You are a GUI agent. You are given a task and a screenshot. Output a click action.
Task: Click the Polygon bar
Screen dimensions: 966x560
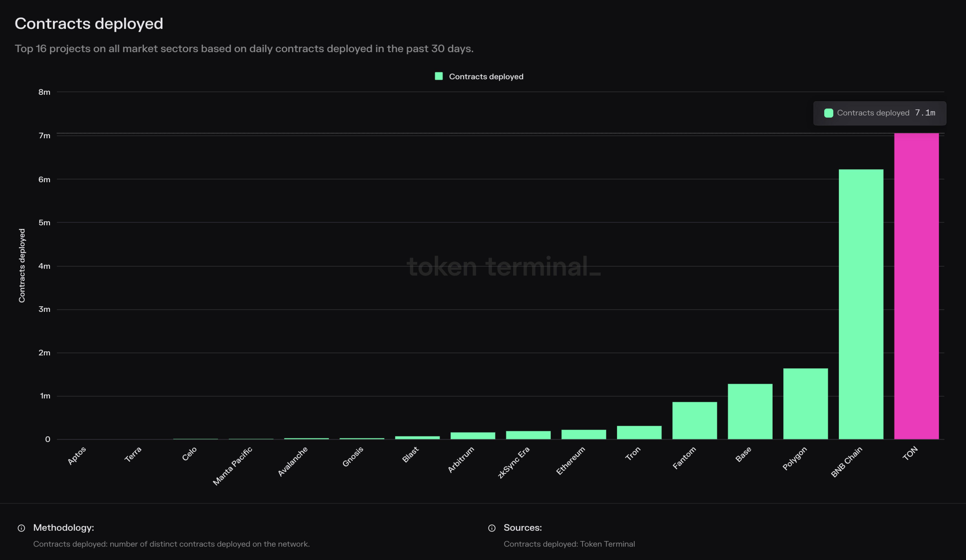pos(805,404)
